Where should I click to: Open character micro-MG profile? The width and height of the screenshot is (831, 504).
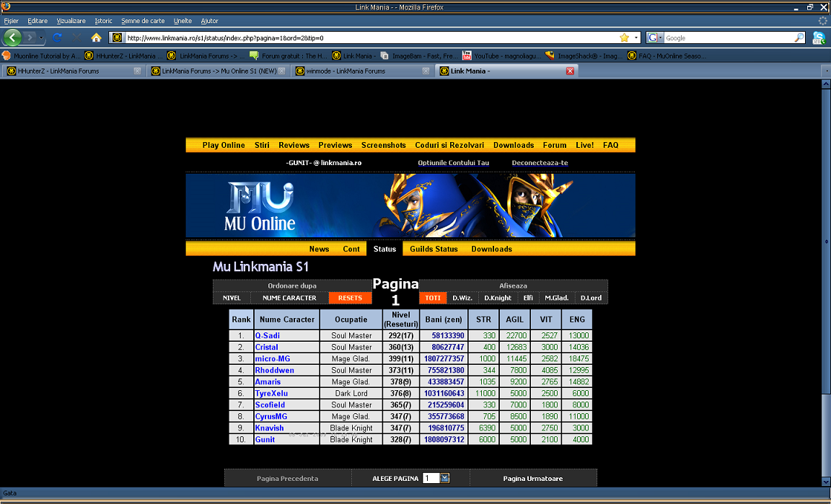(x=273, y=359)
